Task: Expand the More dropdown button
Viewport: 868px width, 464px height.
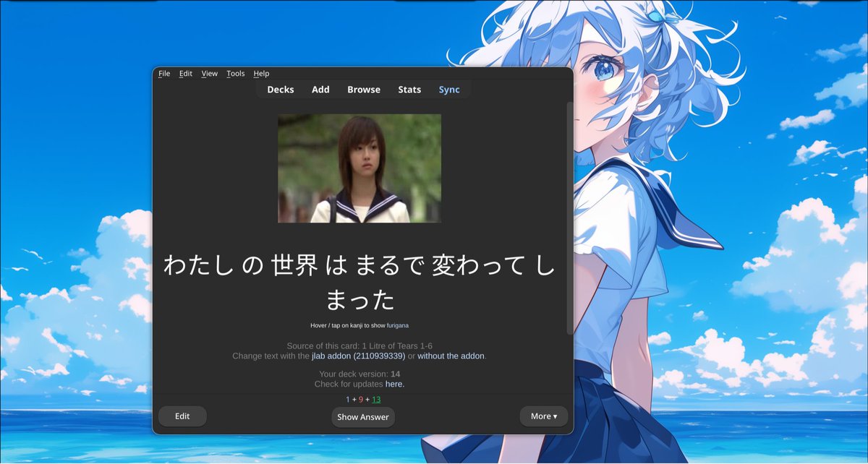Action: point(544,416)
